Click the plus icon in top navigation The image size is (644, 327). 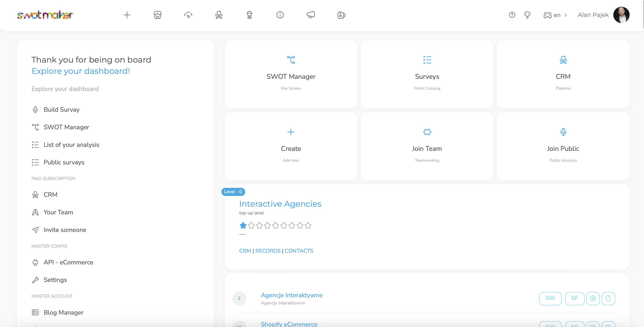pyautogui.click(x=127, y=15)
